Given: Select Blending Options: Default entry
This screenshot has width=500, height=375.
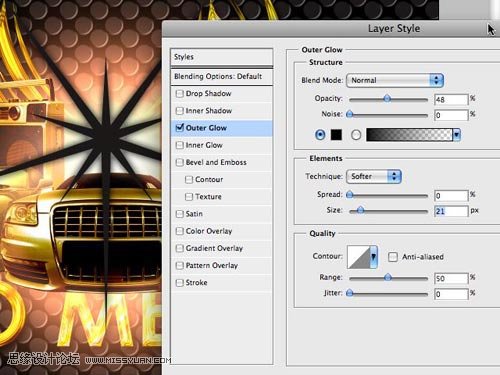Looking at the screenshot, I should point(222,77).
